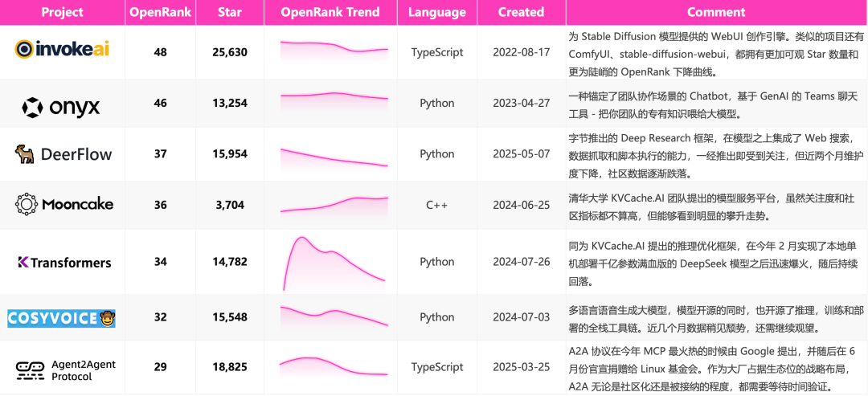Click the InvokeAI OpenRank trend chart
The width and height of the screenshot is (868, 396).
coord(334,51)
